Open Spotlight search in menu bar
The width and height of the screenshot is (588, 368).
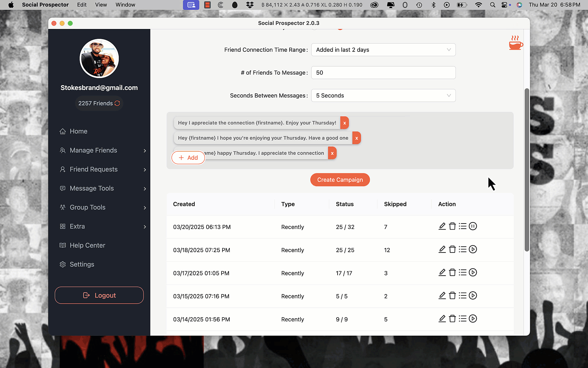[x=492, y=5]
